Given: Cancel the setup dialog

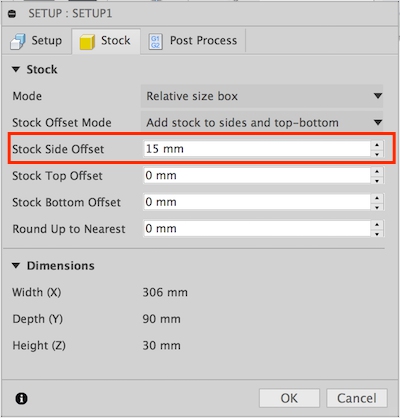Looking at the screenshot, I should click(357, 398).
